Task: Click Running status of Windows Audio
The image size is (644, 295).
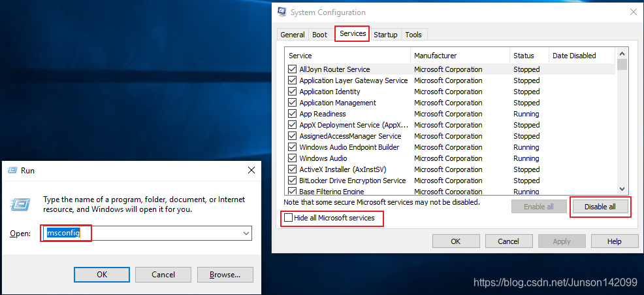Action: click(x=526, y=158)
